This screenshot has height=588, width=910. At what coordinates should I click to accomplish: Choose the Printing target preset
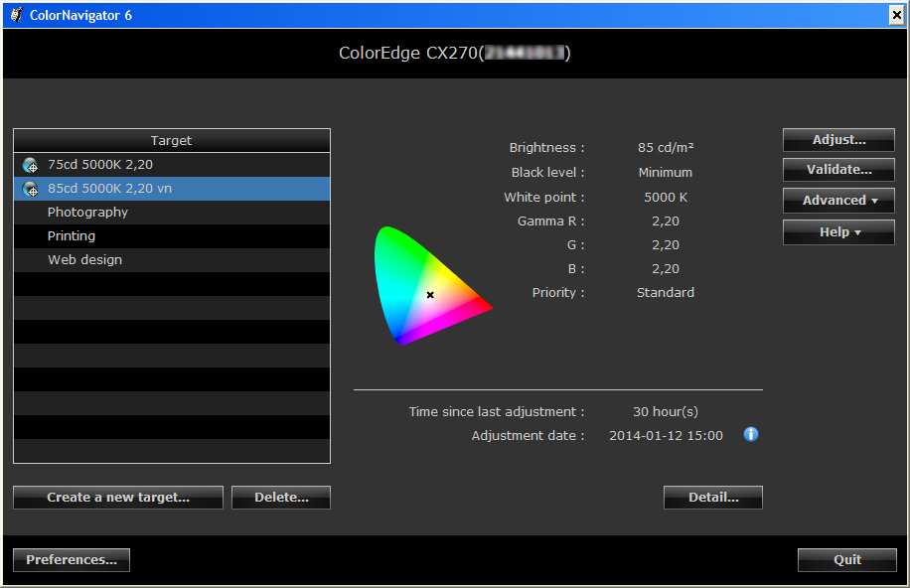click(72, 236)
